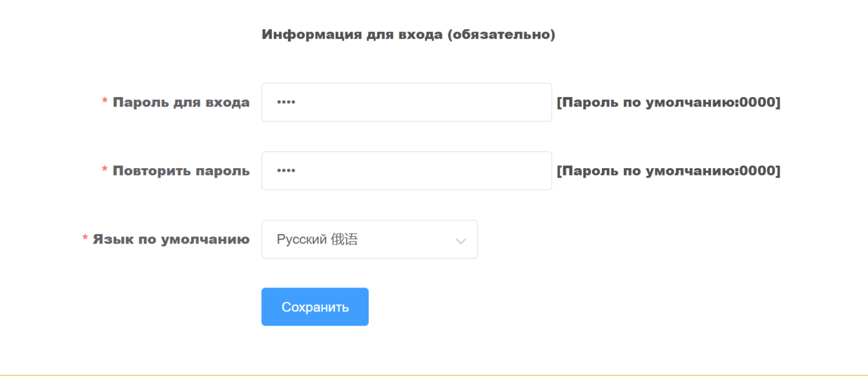Click the dropdown chevron in the language selector
868x380 pixels.
point(460,240)
